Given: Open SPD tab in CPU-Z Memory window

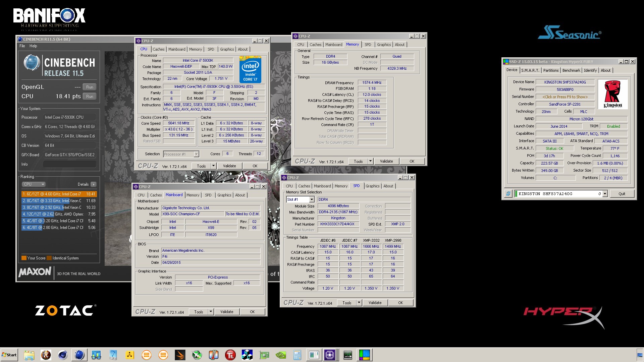Looking at the screenshot, I should [x=368, y=45].
